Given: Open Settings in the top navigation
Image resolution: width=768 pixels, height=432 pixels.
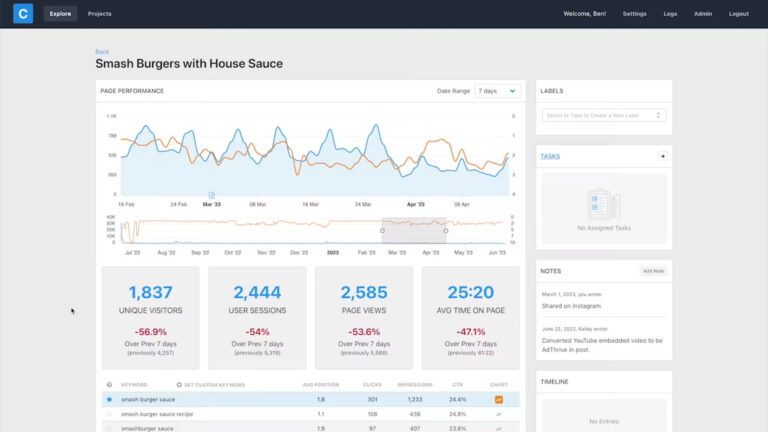Looking at the screenshot, I should coord(634,14).
